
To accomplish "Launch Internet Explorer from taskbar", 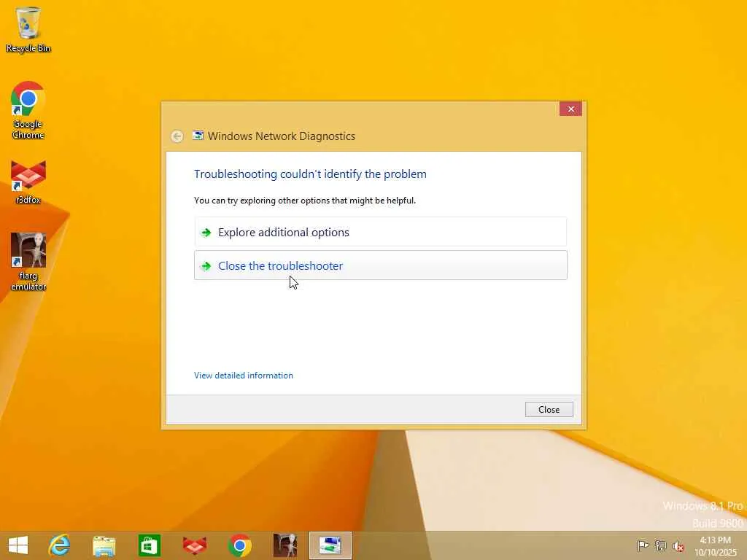I will click(59, 545).
